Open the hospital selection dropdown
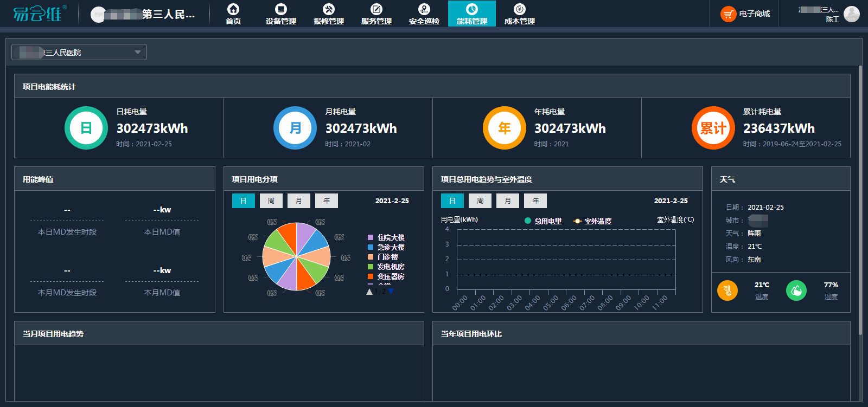 (x=79, y=52)
